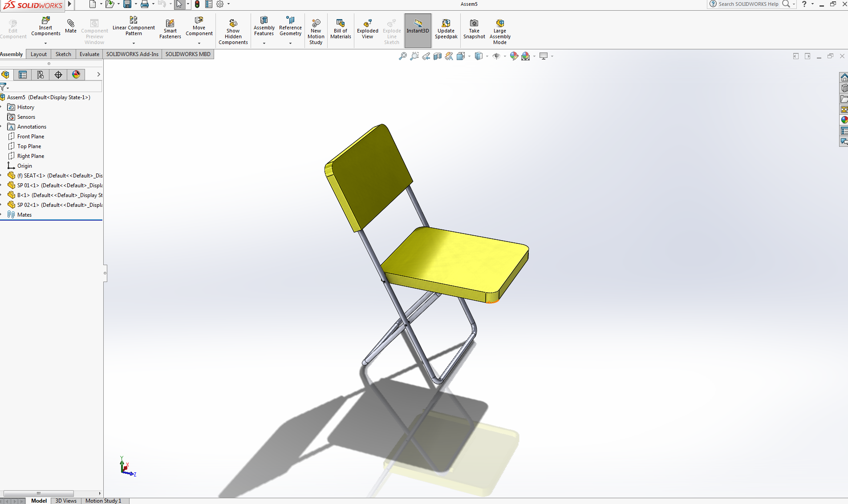
Task: Launch Smart Fasteners
Action: pos(170,29)
